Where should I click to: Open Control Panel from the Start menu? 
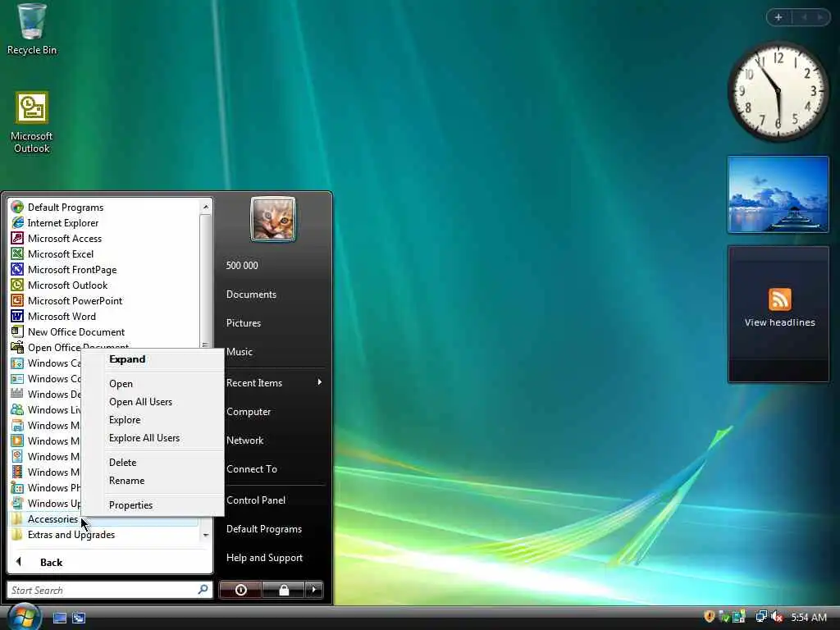(256, 500)
